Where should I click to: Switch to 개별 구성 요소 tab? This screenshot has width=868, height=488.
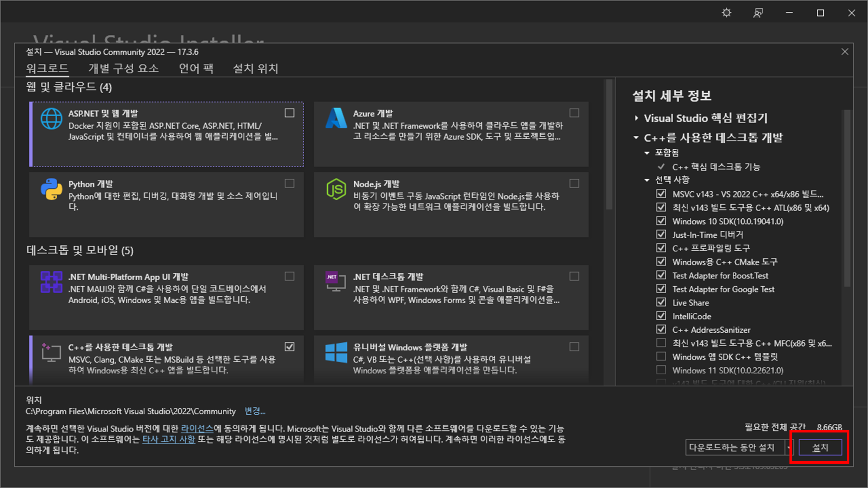tap(124, 69)
